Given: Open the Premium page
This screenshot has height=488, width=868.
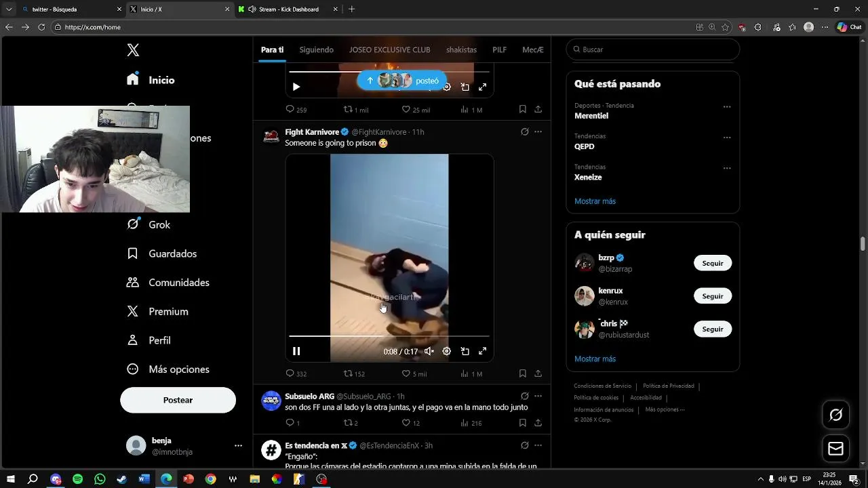Looking at the screenshot, I should (157, 312).
